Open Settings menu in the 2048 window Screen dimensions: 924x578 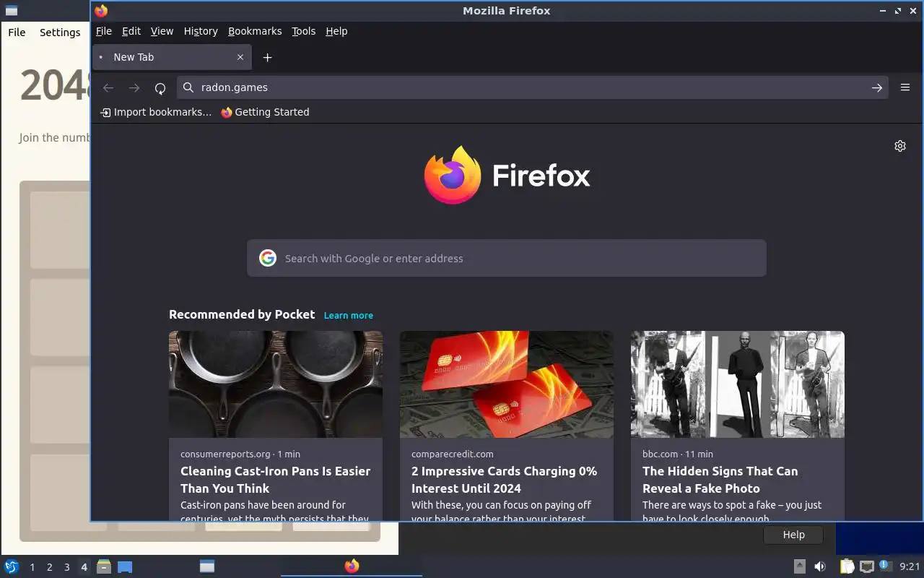60,32
